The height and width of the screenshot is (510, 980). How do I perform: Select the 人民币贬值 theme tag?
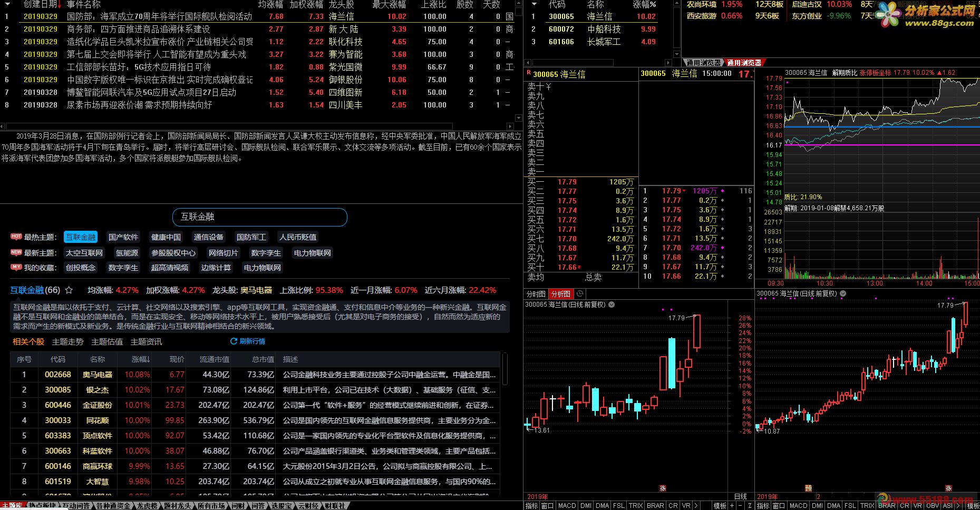pyautogui.click(x=298, y=237)
